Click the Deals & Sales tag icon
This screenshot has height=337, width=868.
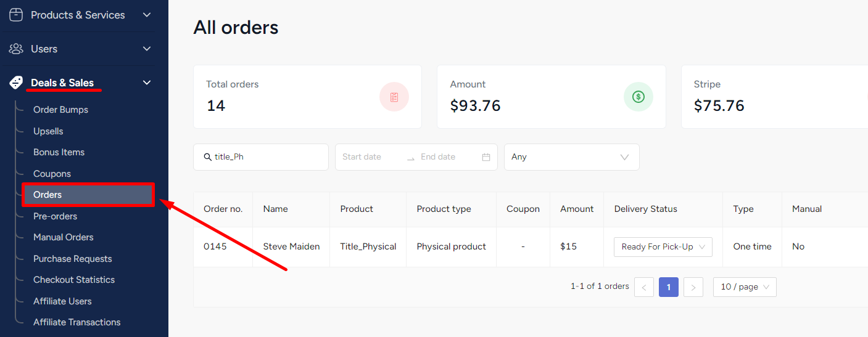point(16,83)
